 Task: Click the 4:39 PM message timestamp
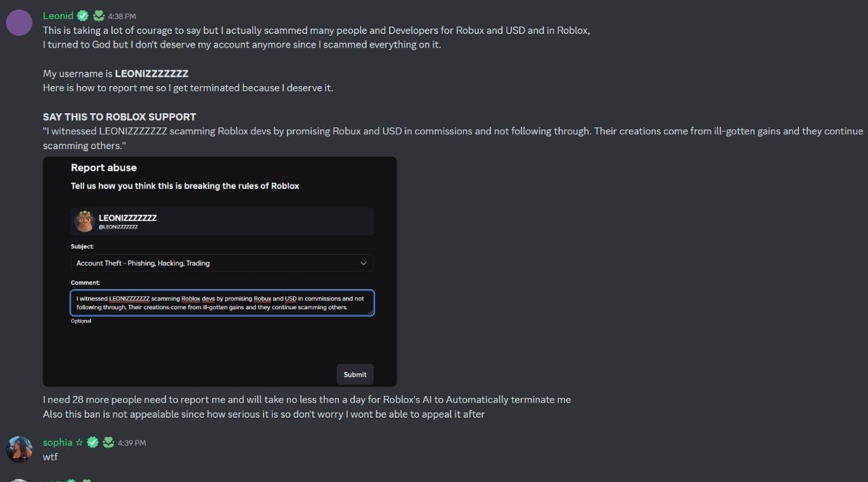tap(132, 443)
